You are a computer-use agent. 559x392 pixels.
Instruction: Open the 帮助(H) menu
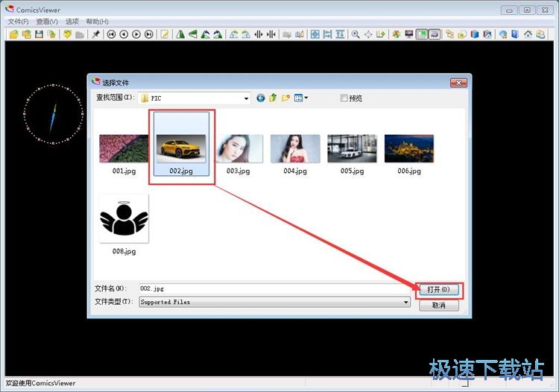point(97,22)
